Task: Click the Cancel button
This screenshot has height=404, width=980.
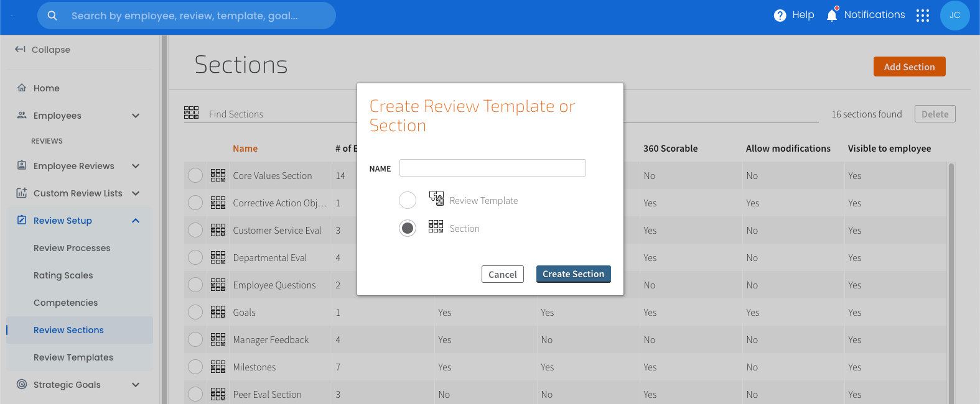Action: pyautogui.click(x=503, y=274)
